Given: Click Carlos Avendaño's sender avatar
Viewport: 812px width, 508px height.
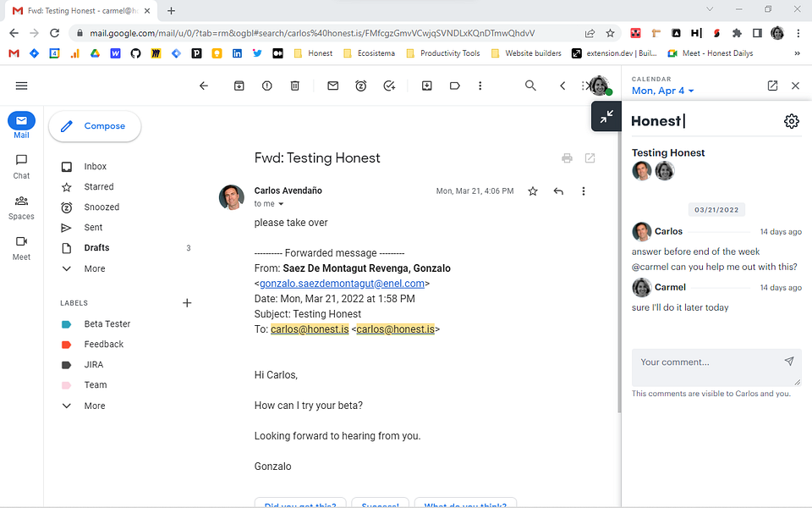Looking at the screenshot, I should [232, 197].
